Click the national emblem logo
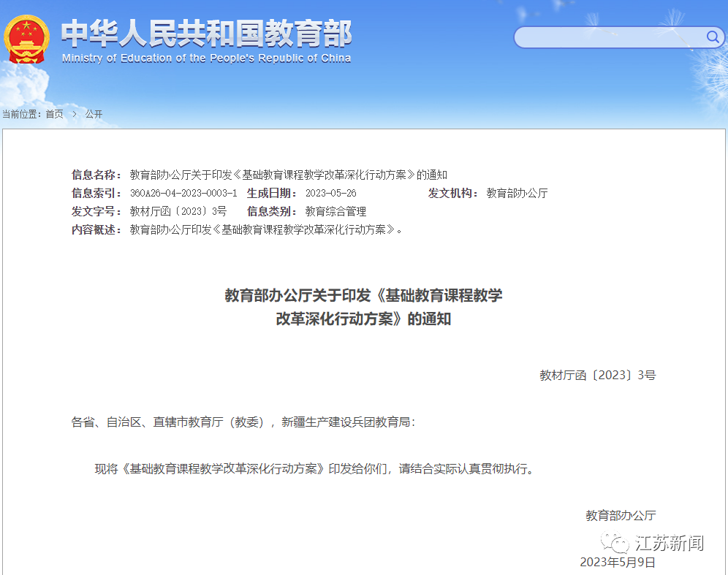Screen dimensions: 728x575 tap(26, 39)
